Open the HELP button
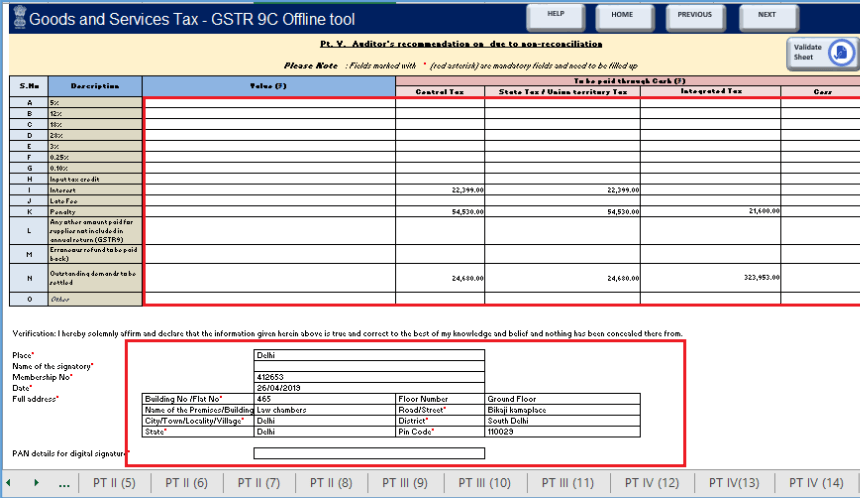This screenshot has width=860, height=498. click(555, 16)
